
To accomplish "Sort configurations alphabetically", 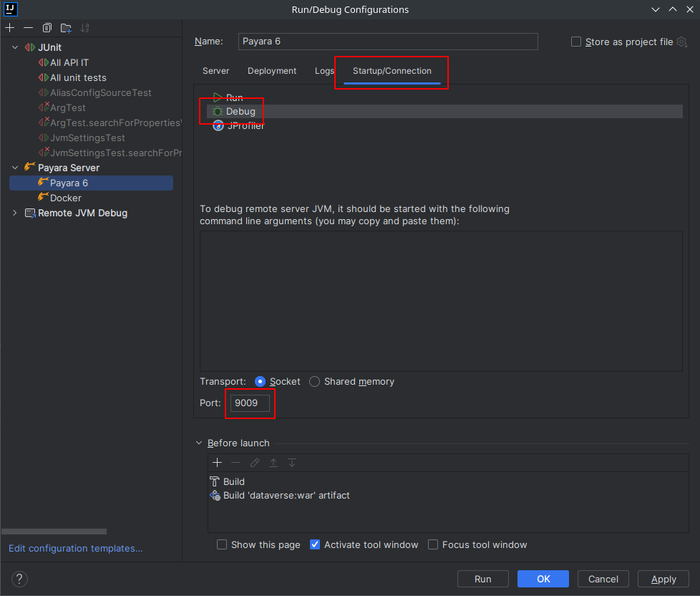I will pos(84,27).
